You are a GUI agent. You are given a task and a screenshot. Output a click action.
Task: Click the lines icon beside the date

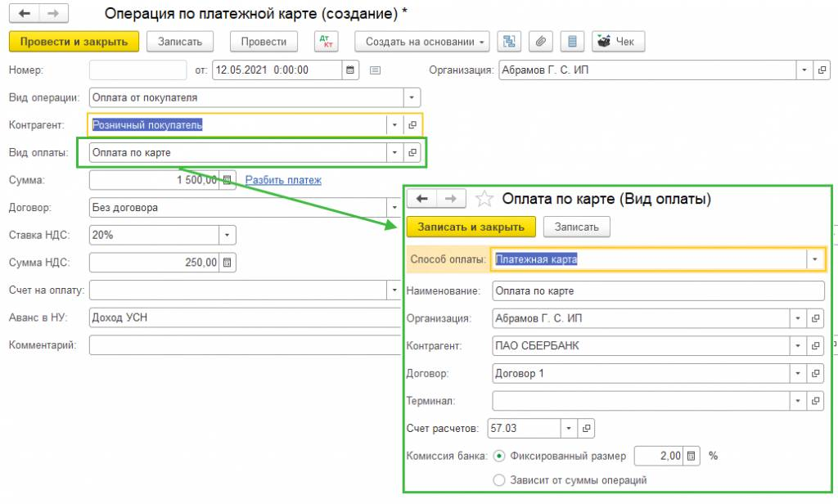(375, 70)
